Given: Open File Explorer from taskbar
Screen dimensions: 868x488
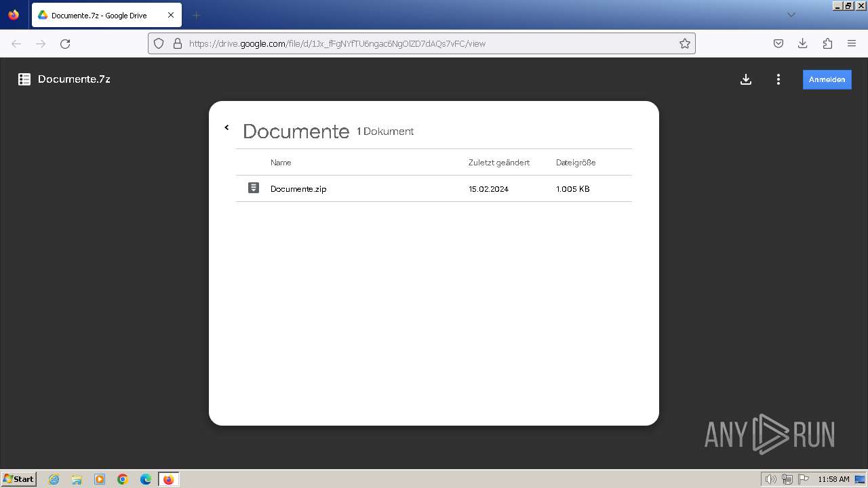Looking at the screenshot, I should 77,479.
